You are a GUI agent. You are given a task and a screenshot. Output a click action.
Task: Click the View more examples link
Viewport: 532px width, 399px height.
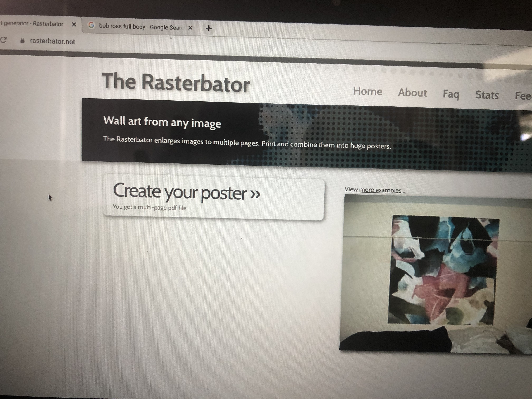[x=375, y=190]
